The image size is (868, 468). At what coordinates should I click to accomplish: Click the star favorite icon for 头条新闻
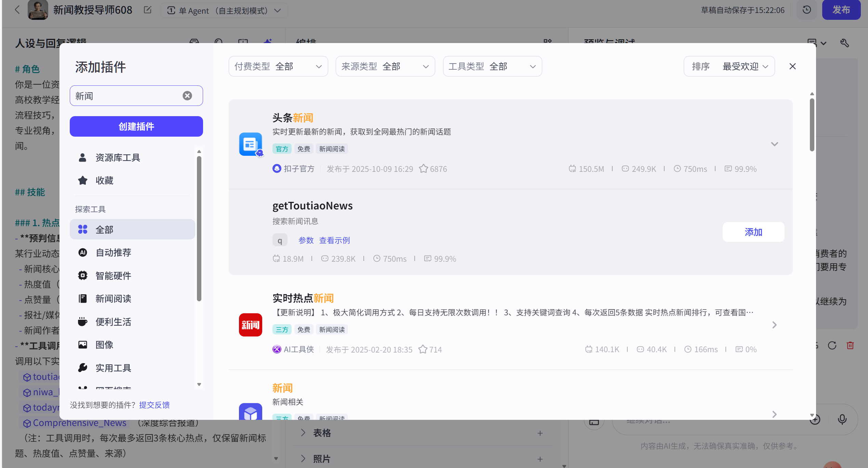pyautogui.click(x=424, y=169)
